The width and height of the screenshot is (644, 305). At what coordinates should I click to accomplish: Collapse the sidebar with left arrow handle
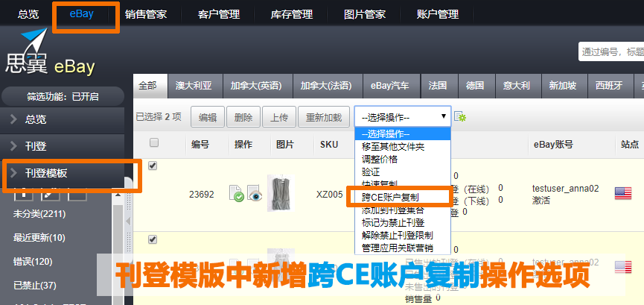[x=128, y=221]
